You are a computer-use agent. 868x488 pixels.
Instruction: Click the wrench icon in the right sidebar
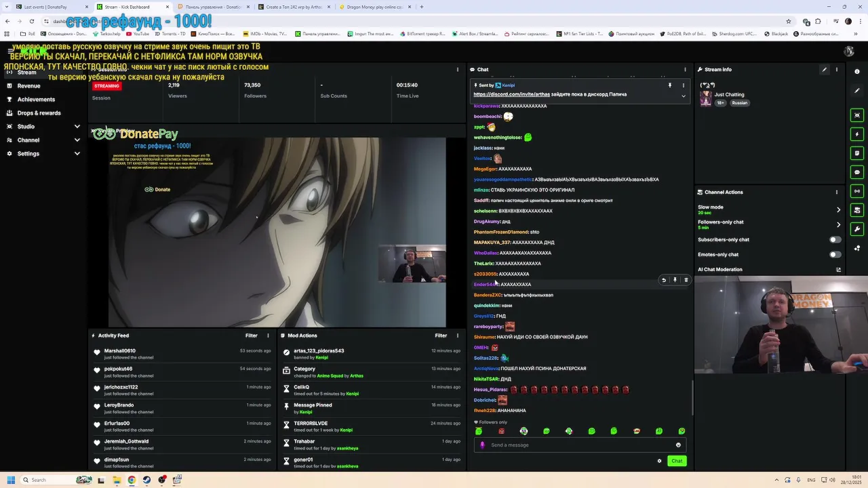857,229
